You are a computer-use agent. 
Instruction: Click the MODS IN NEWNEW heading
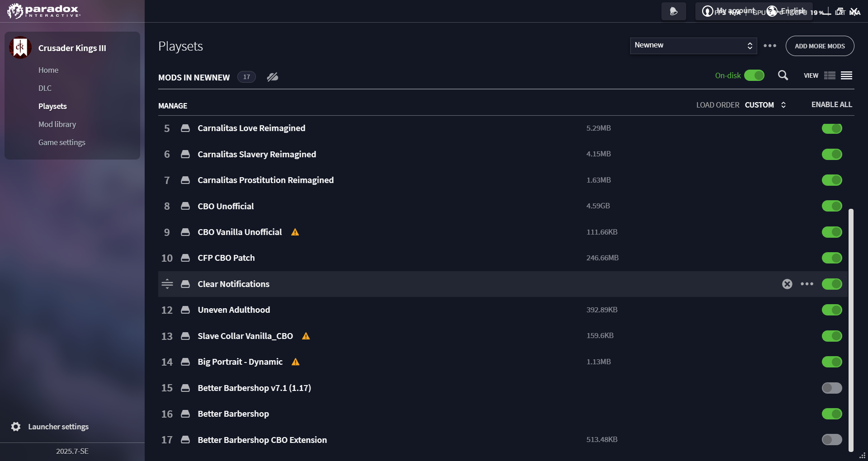[194, 77]
